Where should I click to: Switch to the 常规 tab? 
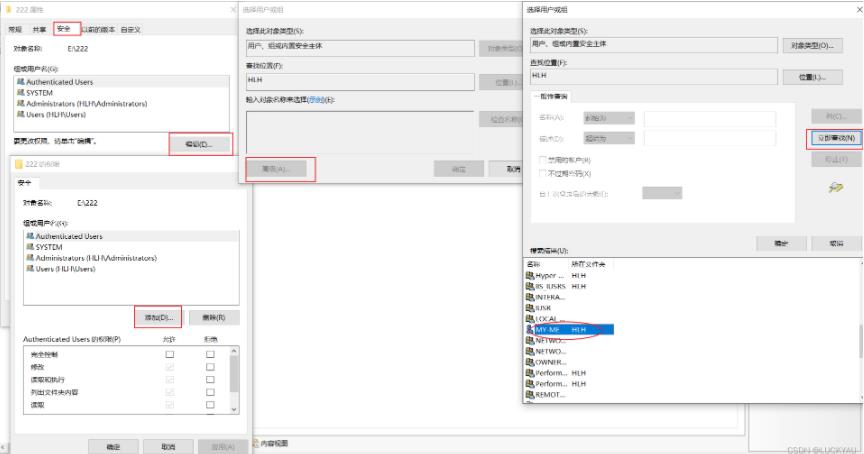(x=15, y=29)
